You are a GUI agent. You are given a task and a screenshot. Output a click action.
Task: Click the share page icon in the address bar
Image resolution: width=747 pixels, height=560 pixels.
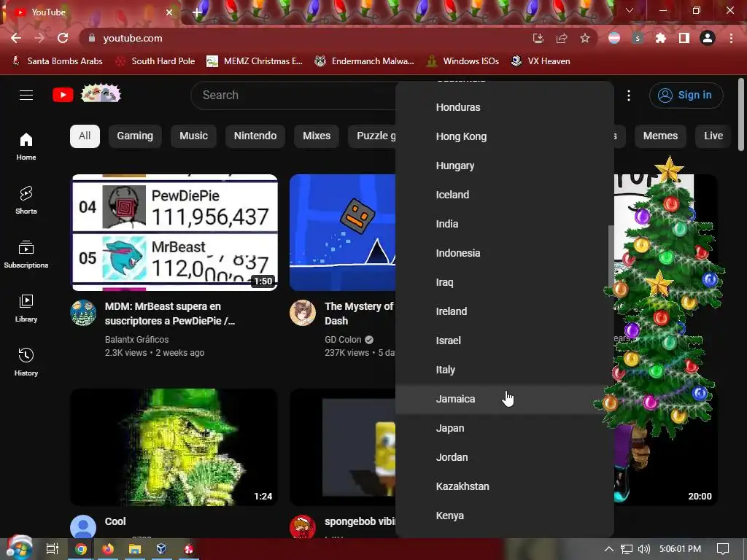coord(562,38)
